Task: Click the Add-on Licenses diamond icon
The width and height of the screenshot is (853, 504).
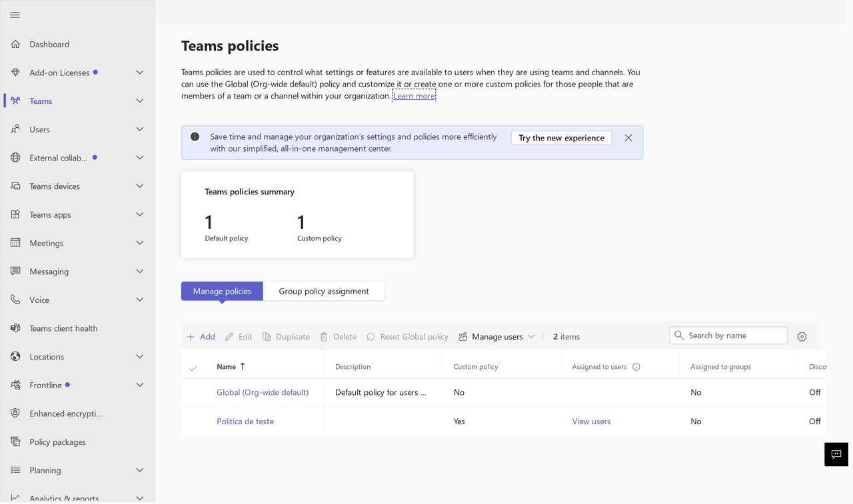Action: 15,73
